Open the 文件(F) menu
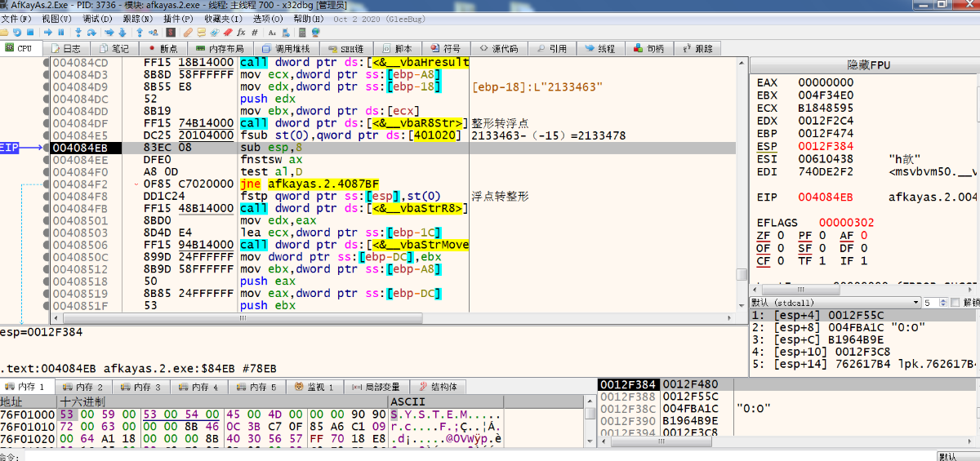This screenshot has height=461, width=980. [x=16, y=18]
